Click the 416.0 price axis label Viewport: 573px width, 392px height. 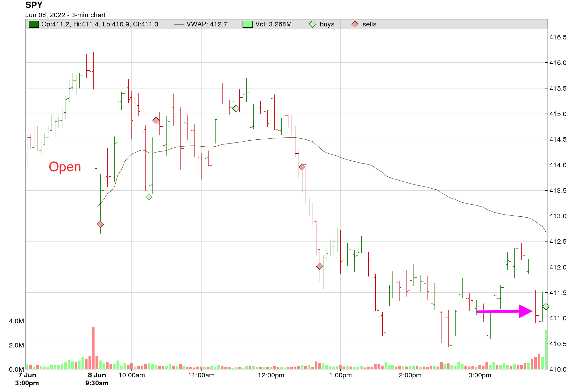point(558,63)
